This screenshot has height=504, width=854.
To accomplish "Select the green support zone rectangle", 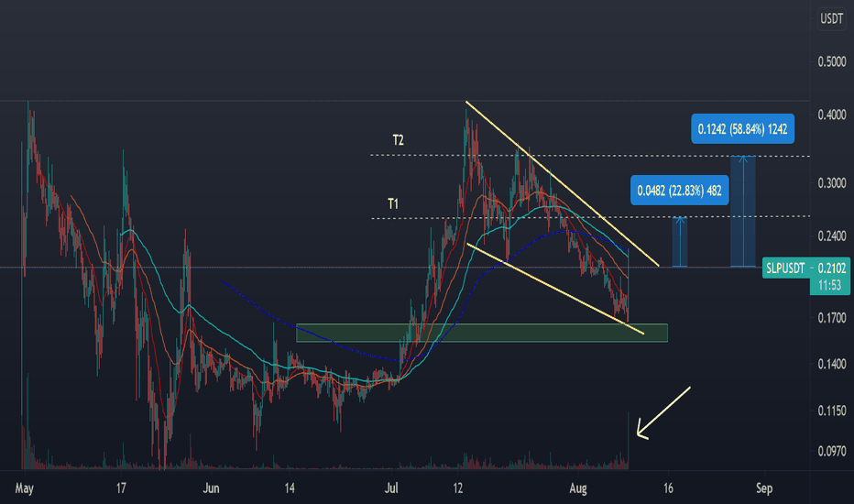I will (x=481, y=333).
